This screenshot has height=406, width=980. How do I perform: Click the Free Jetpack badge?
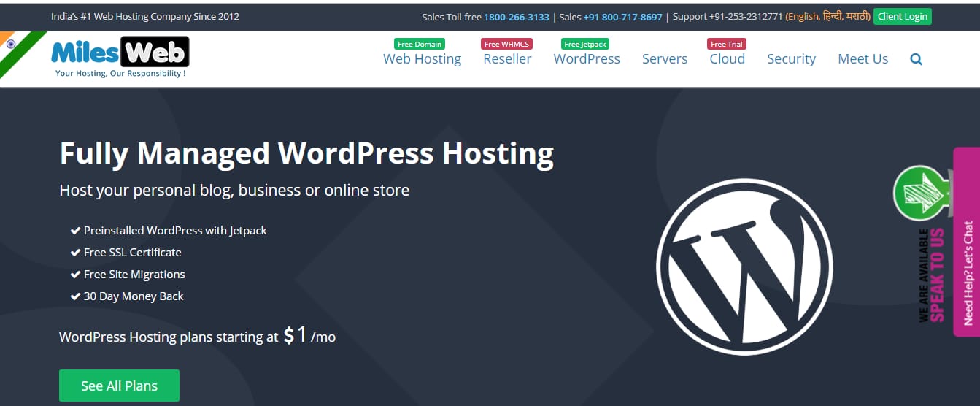click(x=584, y=45)
